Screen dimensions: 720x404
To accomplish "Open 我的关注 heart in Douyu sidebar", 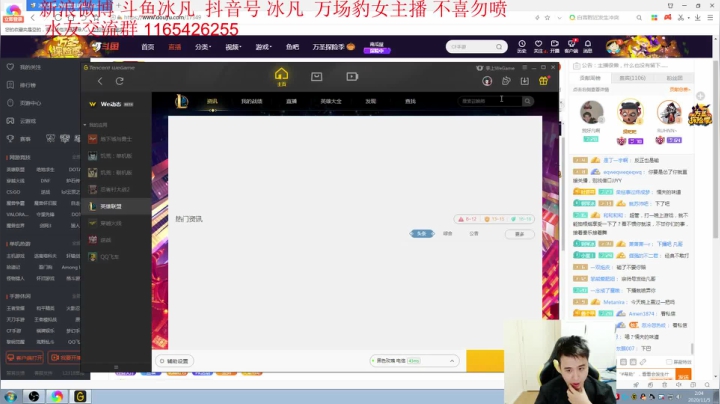I will click(x=10, y=67).
